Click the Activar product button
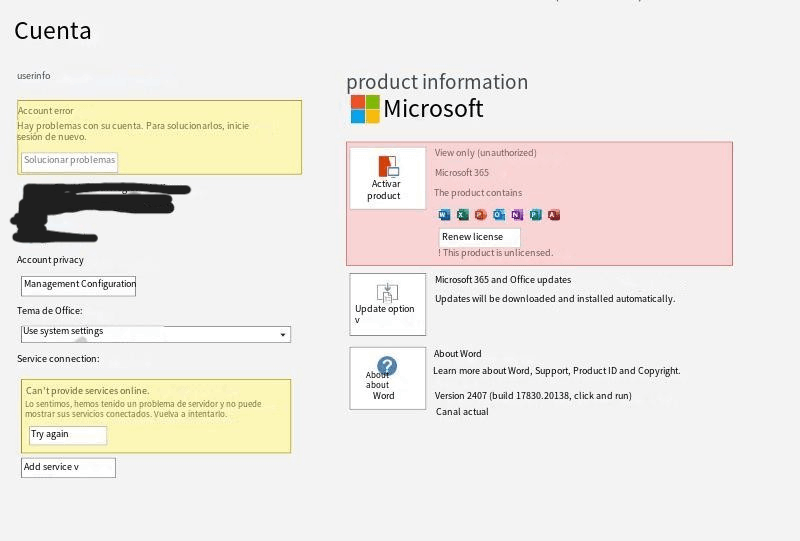This screenshot has width=800, height=541. tap(387, 178)
